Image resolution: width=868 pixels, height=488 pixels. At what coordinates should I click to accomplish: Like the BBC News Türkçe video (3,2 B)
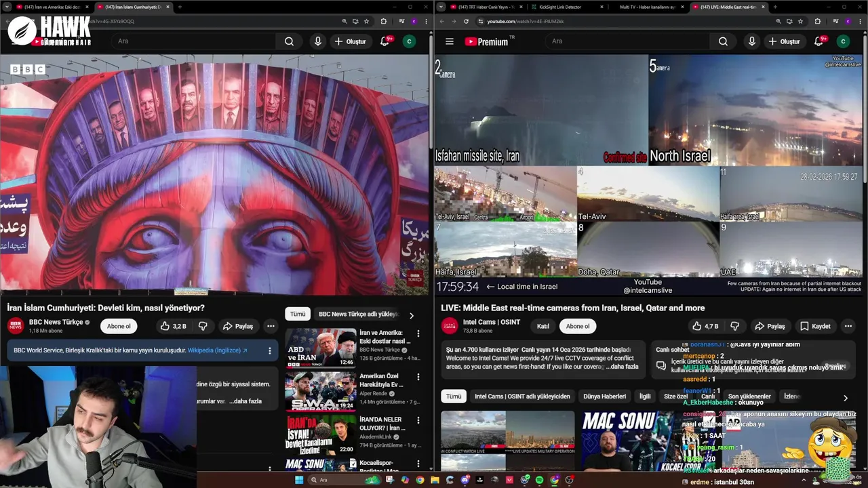[x=173, y=326]
